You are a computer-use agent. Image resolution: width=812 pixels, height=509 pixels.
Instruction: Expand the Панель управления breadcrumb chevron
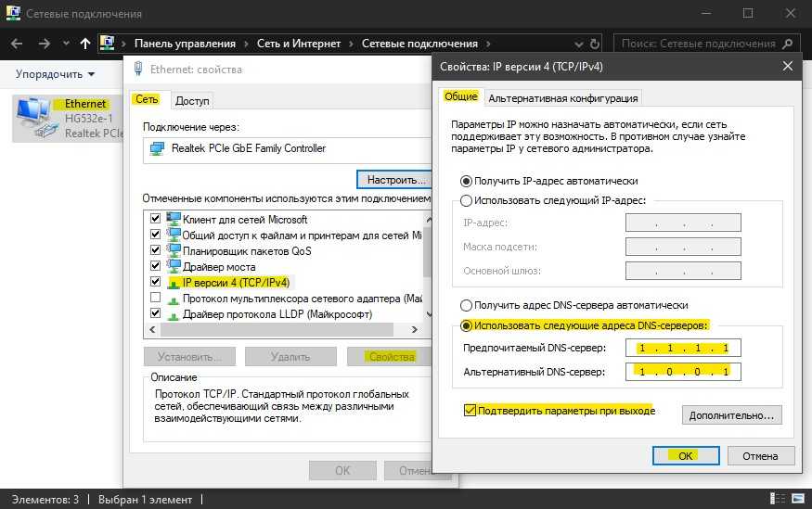[246, 44]
